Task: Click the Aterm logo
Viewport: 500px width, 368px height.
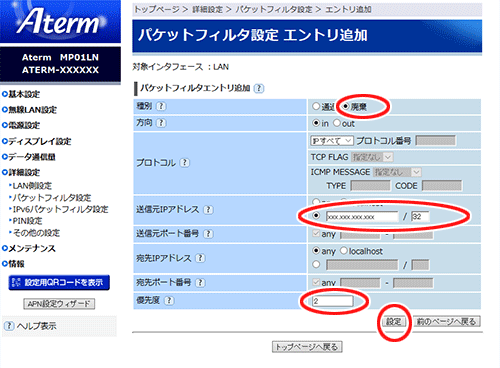Action: 60,22
